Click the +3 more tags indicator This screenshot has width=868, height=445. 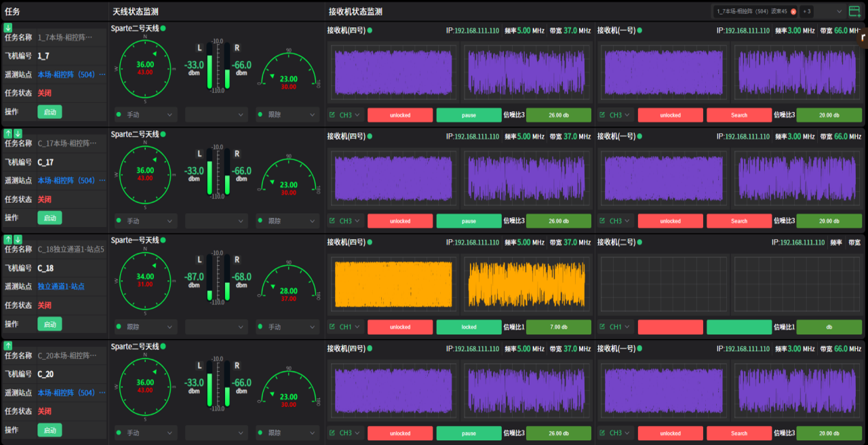(x=806, y=12)
